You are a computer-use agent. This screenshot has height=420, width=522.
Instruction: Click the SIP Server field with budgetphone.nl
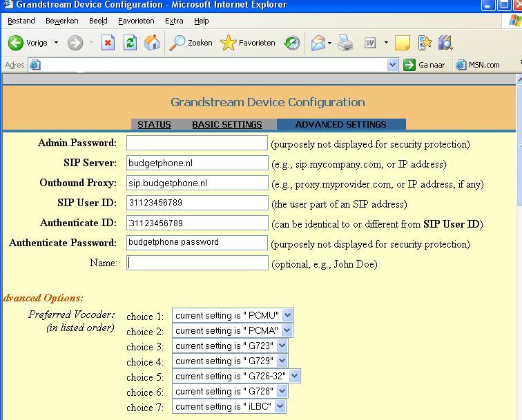(x=197, y=163)
